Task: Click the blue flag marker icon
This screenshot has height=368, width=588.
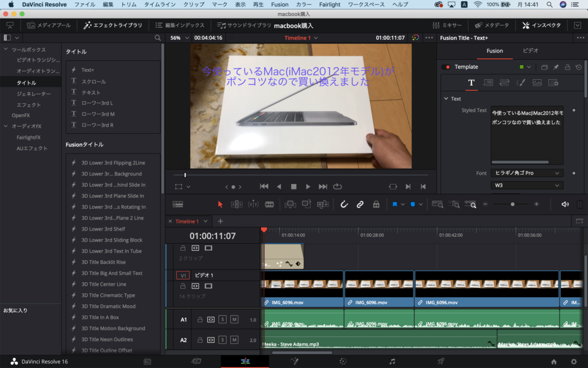Action: (x=395, y=204)
